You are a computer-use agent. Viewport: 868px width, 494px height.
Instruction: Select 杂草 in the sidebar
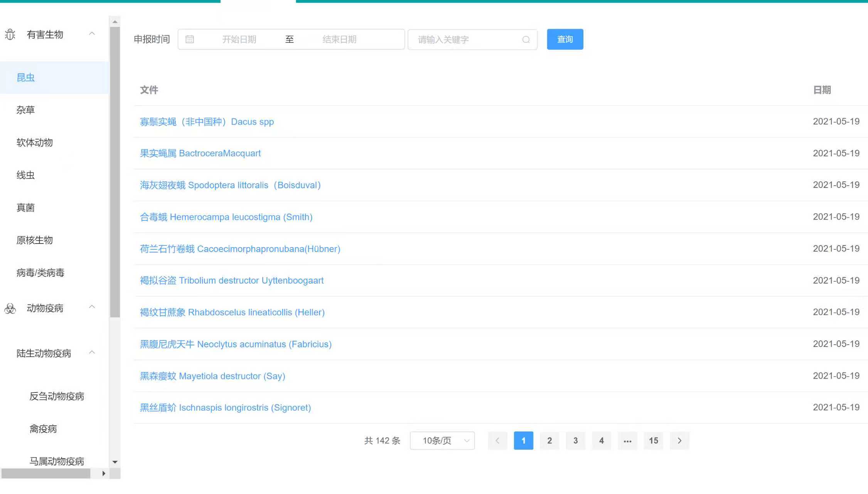click(x=25, y=110)
